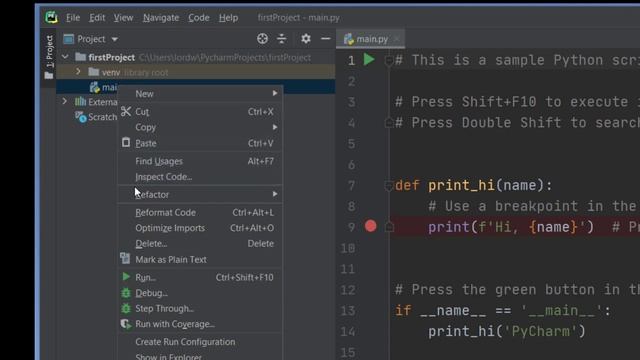Select Create Run Configuration

click(200, 342)
